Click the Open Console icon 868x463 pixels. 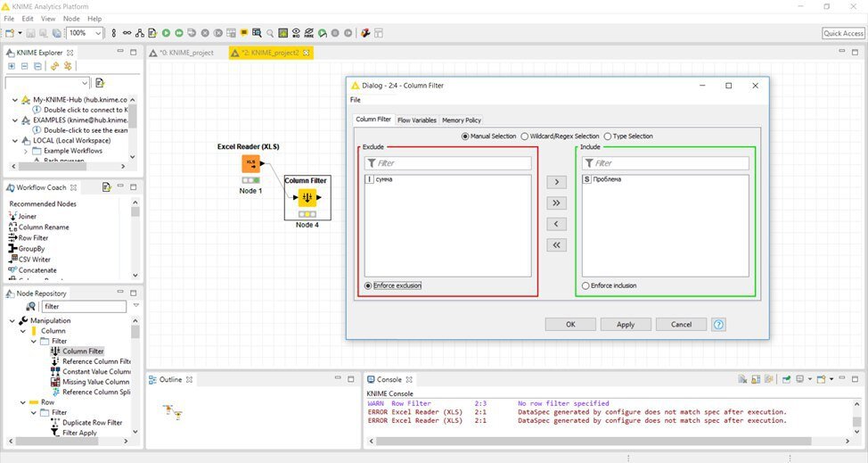coord(821,379)
